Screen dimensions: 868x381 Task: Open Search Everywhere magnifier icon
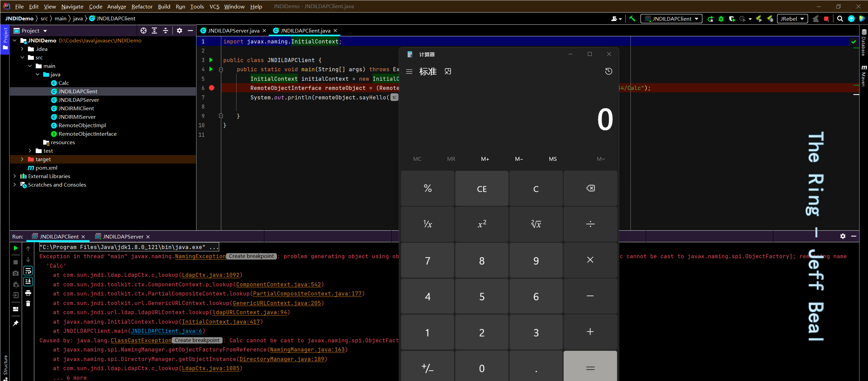click(x=840, y=19)
